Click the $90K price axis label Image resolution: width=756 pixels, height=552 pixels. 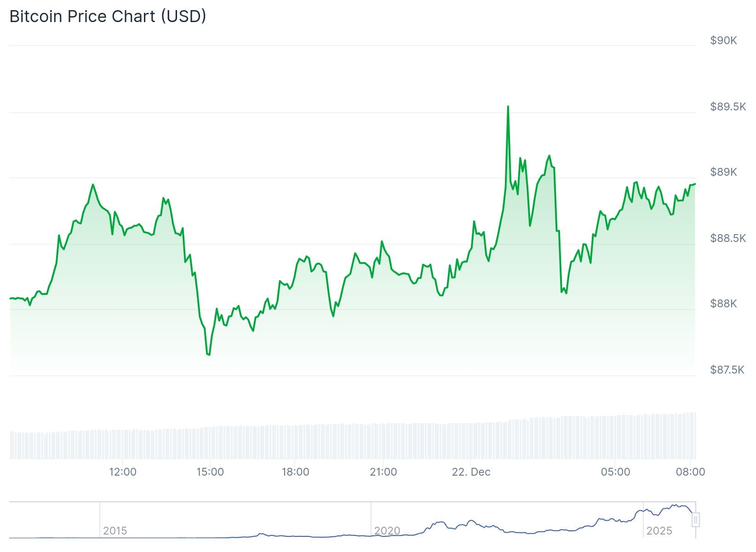723,40
